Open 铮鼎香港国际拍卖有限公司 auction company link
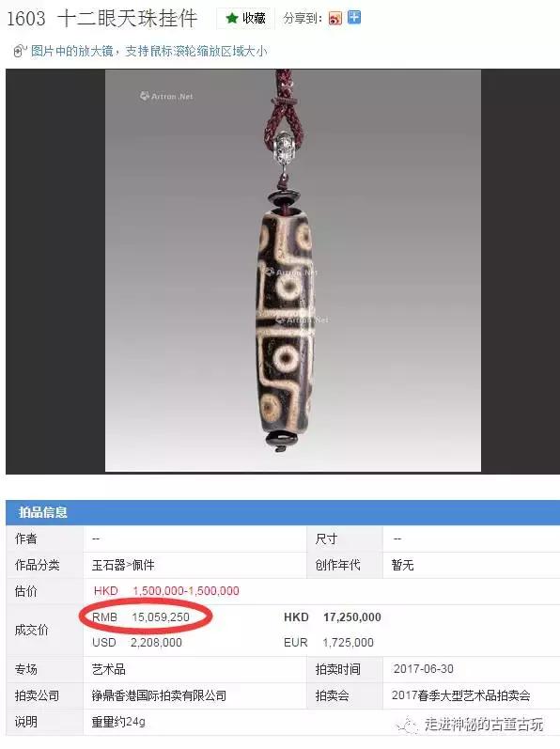 point(159,695)
